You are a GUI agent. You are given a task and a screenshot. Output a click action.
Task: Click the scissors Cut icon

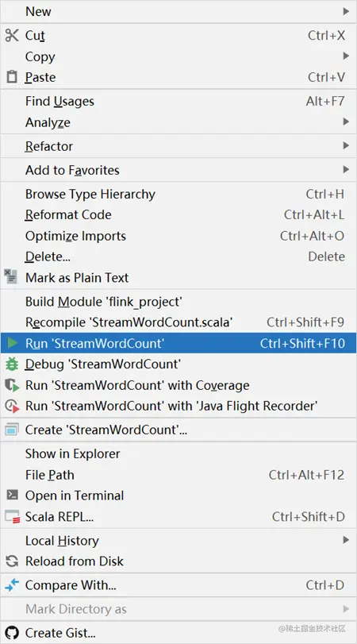click(x=11, y=35)
